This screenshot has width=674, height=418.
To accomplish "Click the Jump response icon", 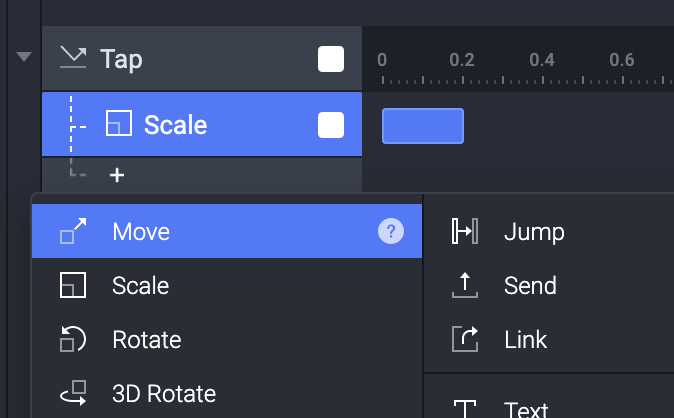I will click(465, 232).
